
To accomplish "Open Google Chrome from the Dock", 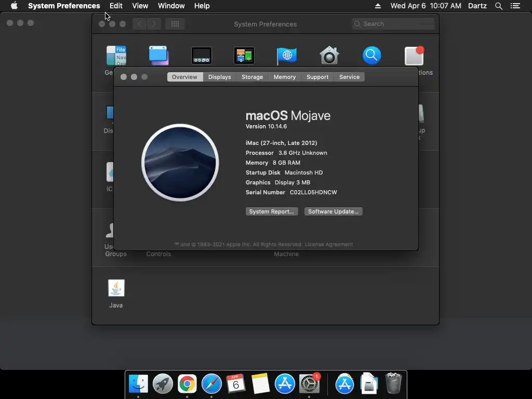I will 187,384.
